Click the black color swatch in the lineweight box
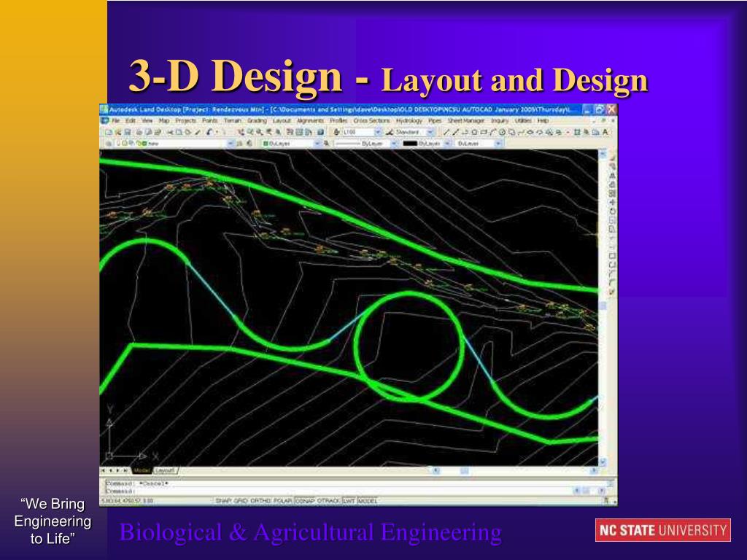Image resolution: width=747 pixels, height=560 pixels. [x=410, y=144]
